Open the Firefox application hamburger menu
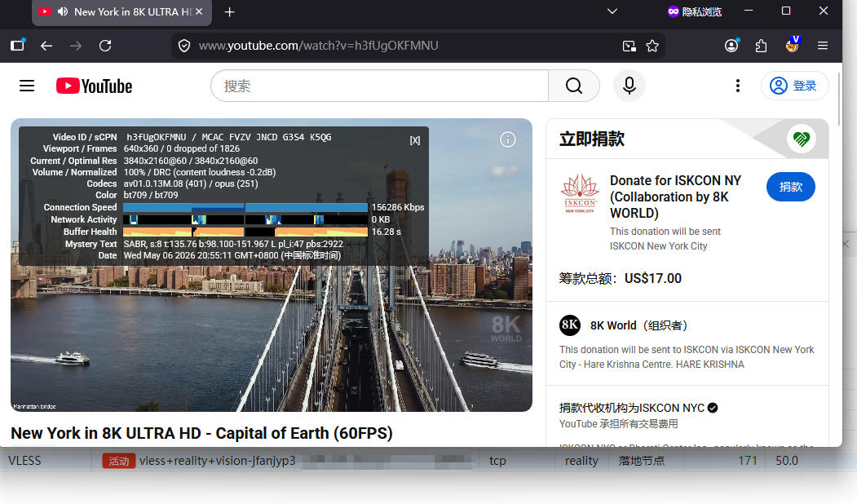This screenshot has height=504, width=857. pyautogui.click(x=822, y=46)
